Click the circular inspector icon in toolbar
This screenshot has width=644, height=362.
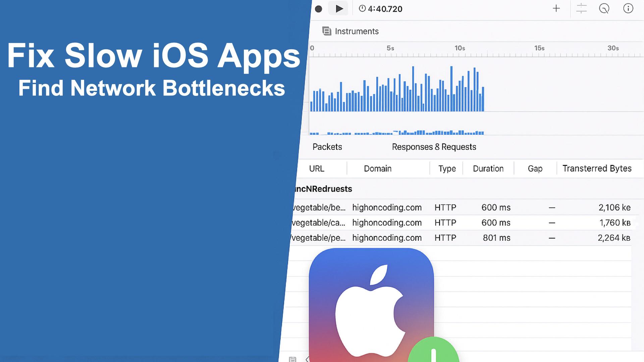click(604, 8)
